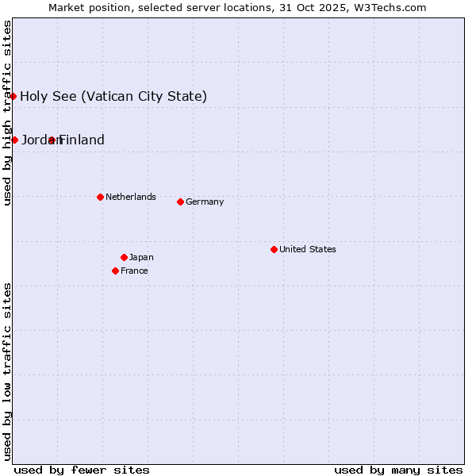The width and height of the screenshot is (476, 476).
Task: Select the "used by low traffic sites" axis label
Action: (x=7, y=371)
